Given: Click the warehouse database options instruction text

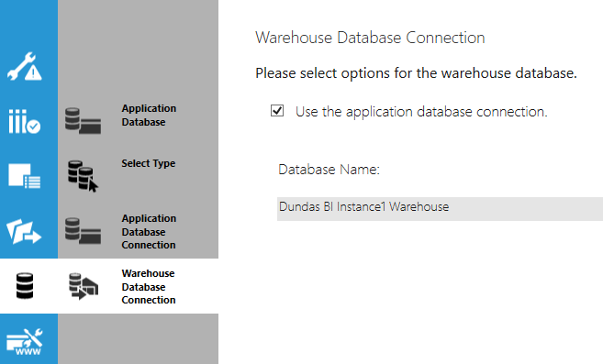Looking at the screenshot, I should (416, 73).
